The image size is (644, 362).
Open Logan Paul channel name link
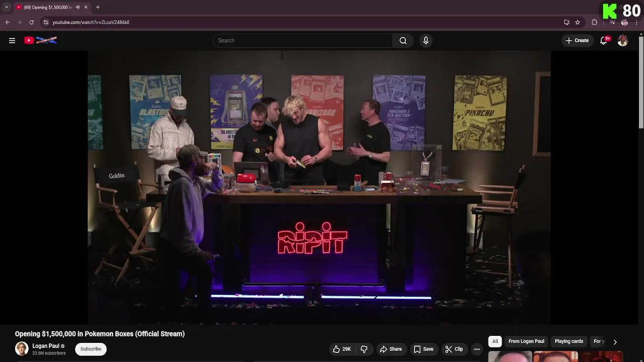coord(46,346)
